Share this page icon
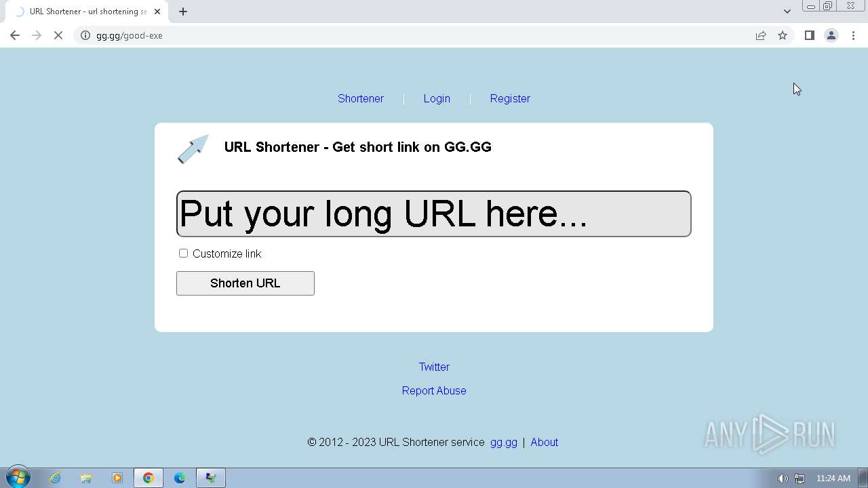Viewport: 868px width, 488px height. 761,35
